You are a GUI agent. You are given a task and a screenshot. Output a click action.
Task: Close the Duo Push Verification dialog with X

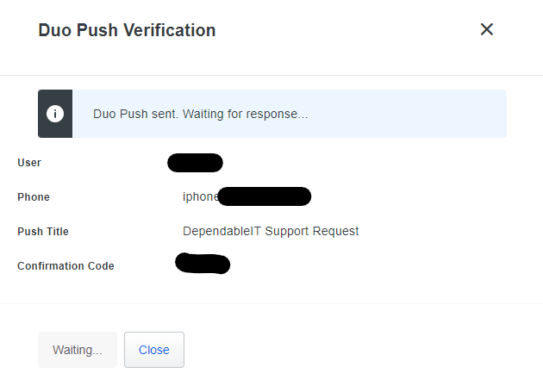tap(487, 29)
